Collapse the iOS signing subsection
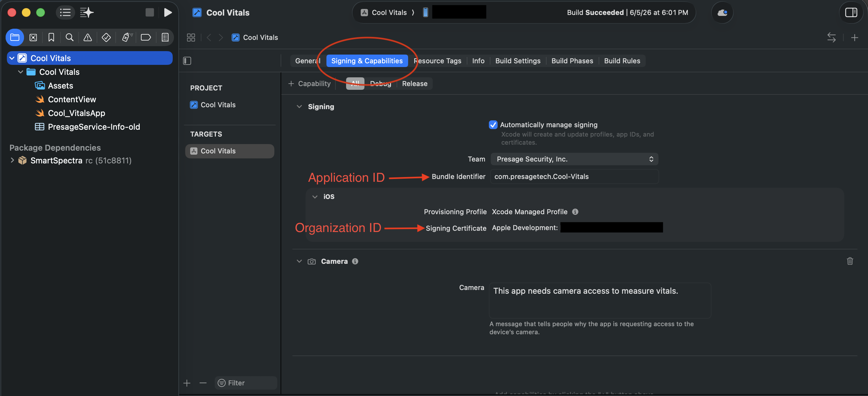This screenshot has width=868, height=396. pyautogui.click(x=315, y=196)
